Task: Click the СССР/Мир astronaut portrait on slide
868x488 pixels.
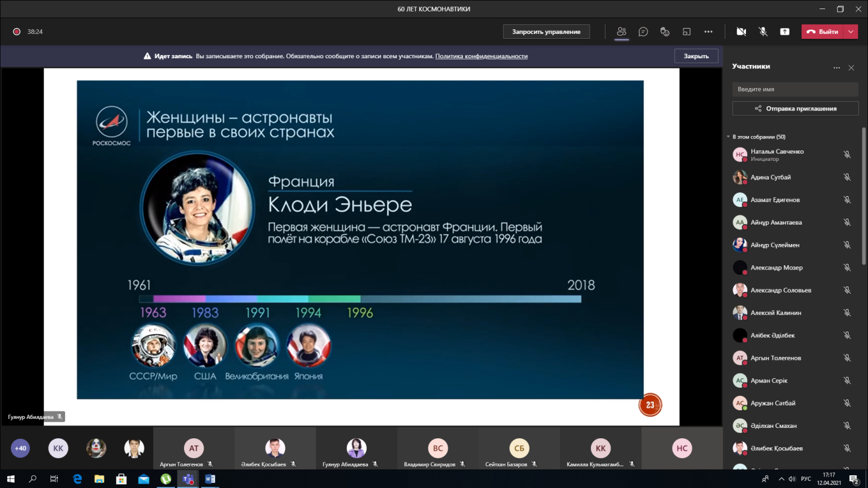Action: pos(154,345)
